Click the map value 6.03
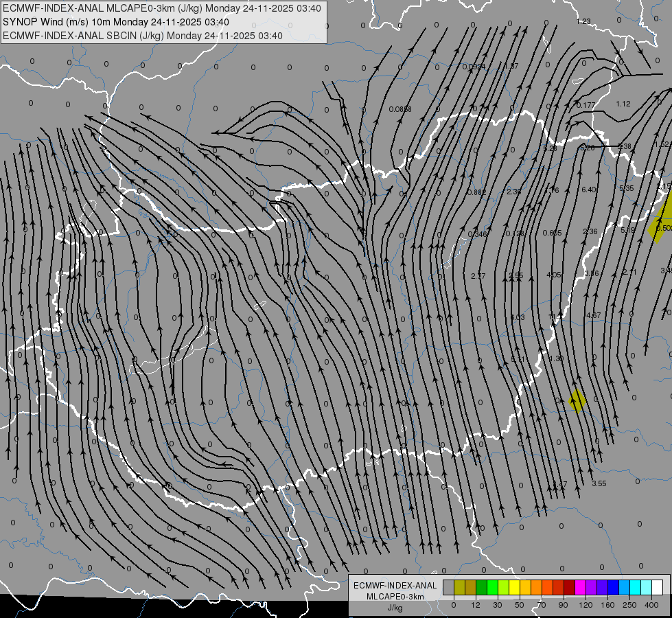The width and height of the screenshot is (672, 618). [518, 317]
